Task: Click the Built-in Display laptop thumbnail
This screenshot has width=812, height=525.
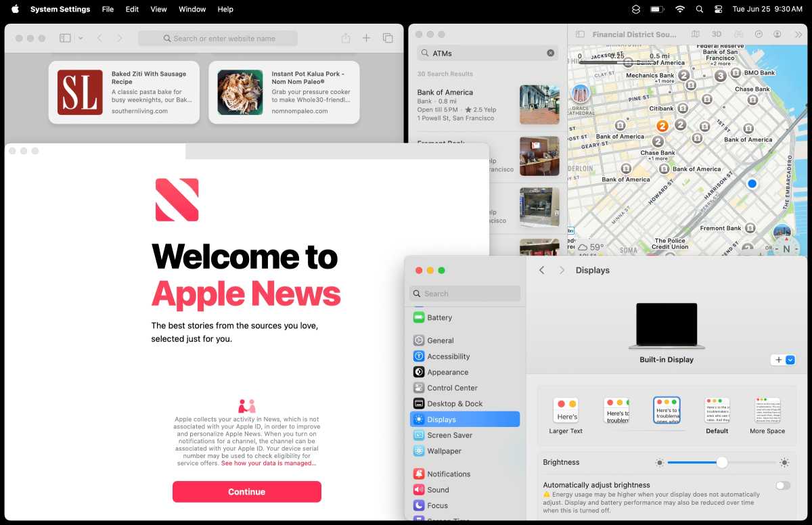Action: tap(667, 326)
